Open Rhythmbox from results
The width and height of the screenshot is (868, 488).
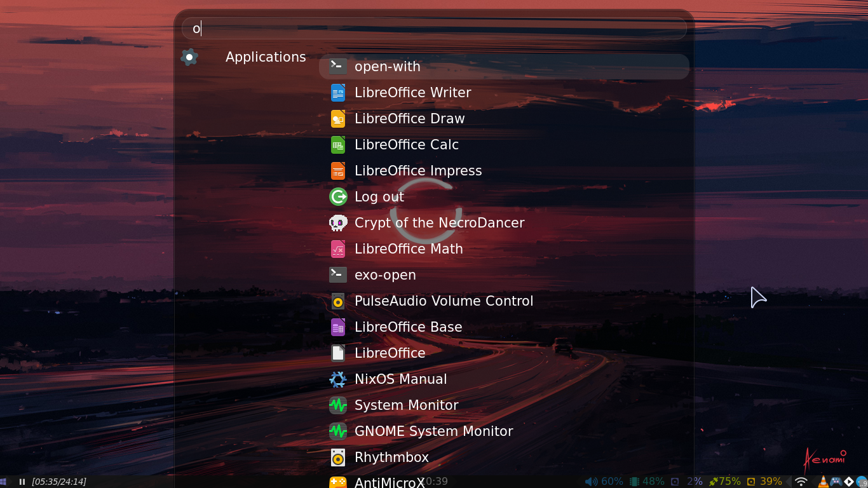(x=504, y=457)
